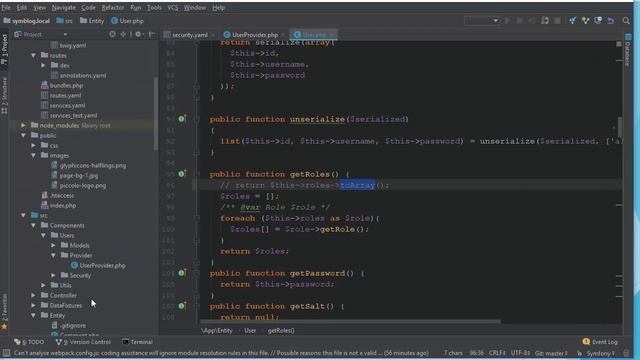
Task: Select index.php in the project tree
Action: pos(58,205)
